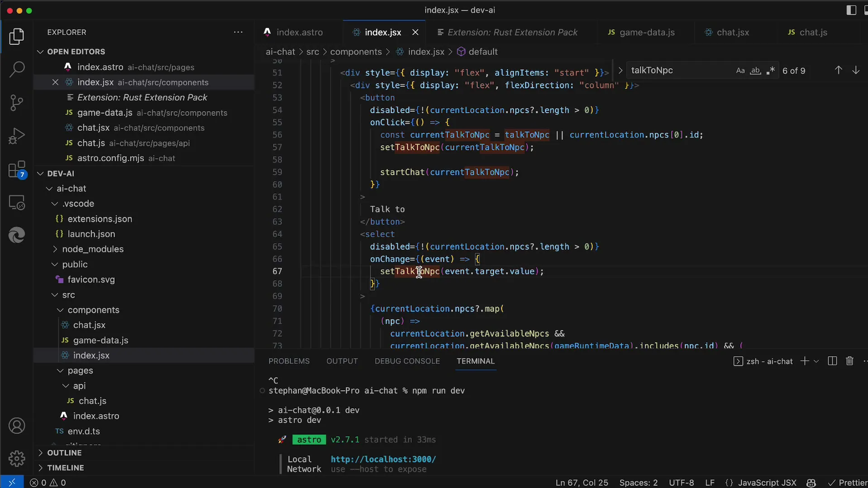Open Accounts menu in activity bar
Screen dimensions: 868x488
pos(17,426)
